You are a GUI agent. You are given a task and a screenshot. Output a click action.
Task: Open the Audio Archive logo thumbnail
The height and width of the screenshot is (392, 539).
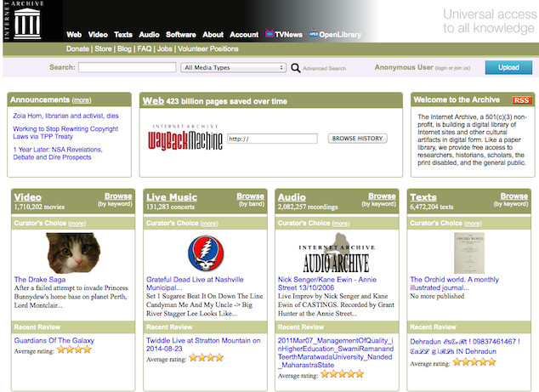pyautogui.click(x=337, y=253)
